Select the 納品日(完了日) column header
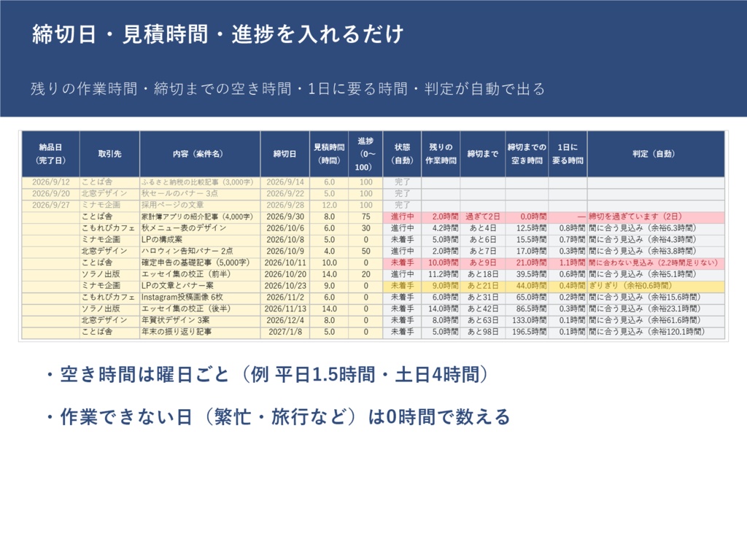 click(50, 154)
